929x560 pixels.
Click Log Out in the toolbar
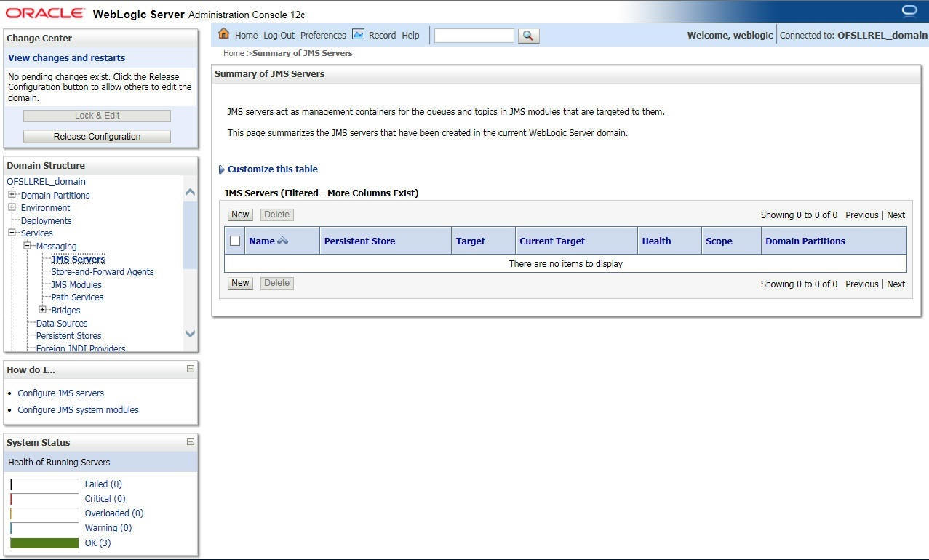279,35
